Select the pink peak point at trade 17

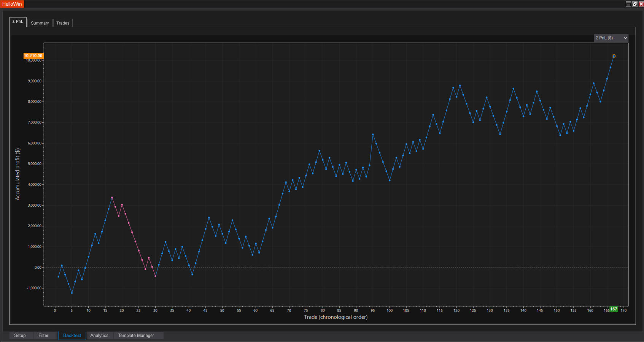pyautogui.click(x=112, y=198)
